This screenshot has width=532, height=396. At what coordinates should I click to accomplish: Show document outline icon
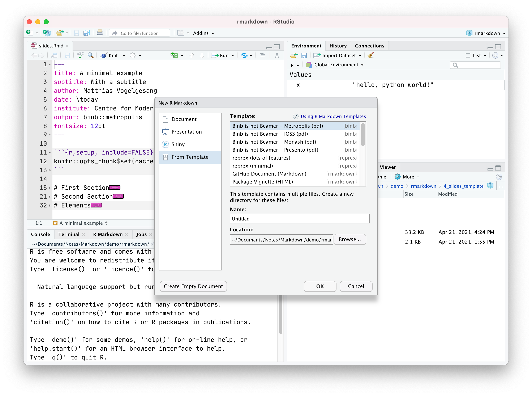click(262, 55)
